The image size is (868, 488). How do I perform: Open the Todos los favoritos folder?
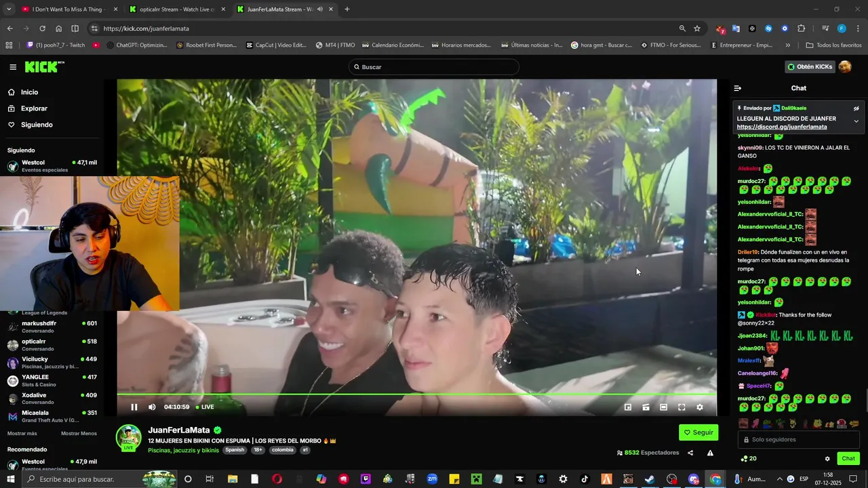click(833, 45)
